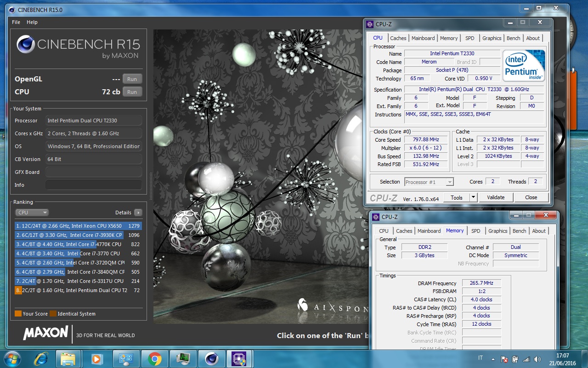The height and width of the screenshot is (368, 588).
Task: Click CPU-Z icon in lower window title
Action: pyautogui.click(x=376, y=217)
